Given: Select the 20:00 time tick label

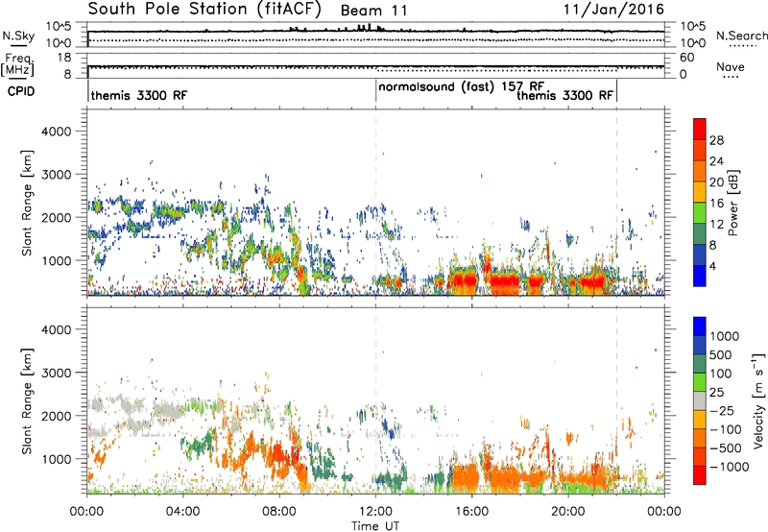Looking at the screenshot, I should tap(568, 512).
